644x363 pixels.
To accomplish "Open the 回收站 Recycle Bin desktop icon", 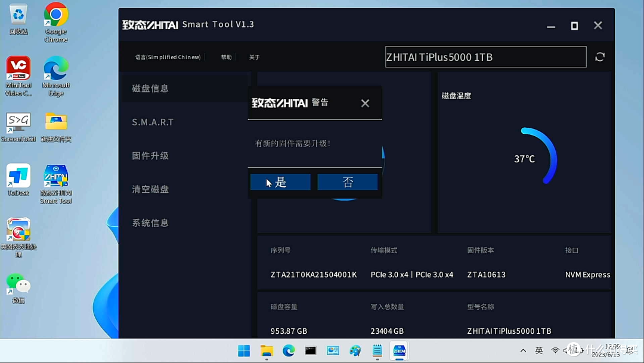I will click(18, 20).
